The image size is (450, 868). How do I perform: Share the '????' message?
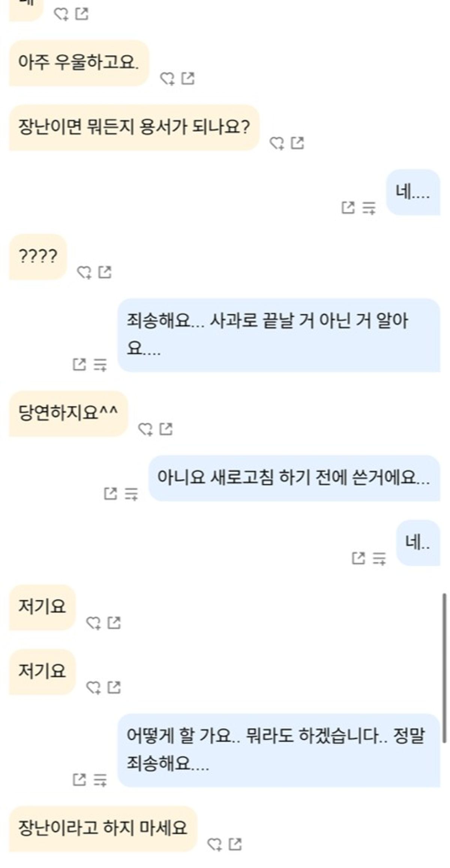105,272
